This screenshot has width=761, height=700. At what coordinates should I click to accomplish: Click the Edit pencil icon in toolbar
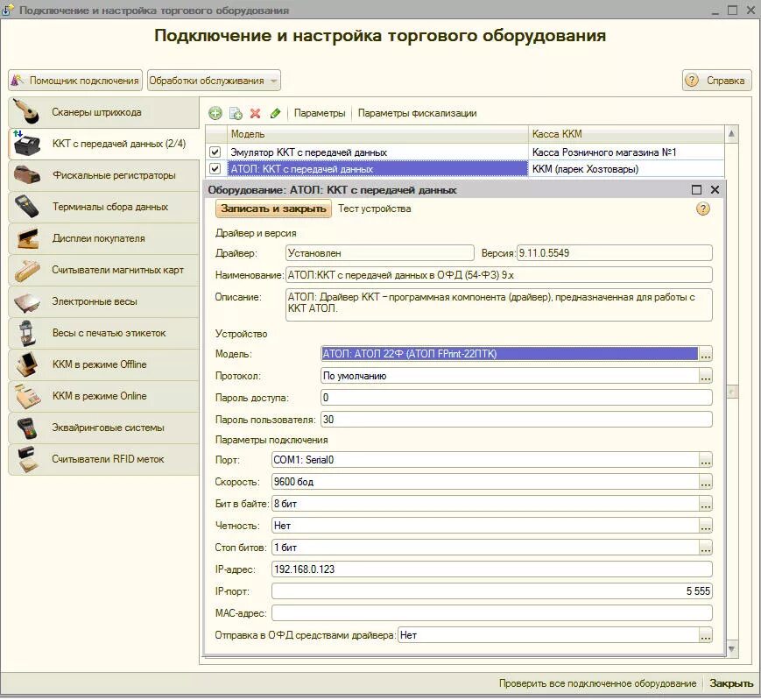(x=275, y=113)
